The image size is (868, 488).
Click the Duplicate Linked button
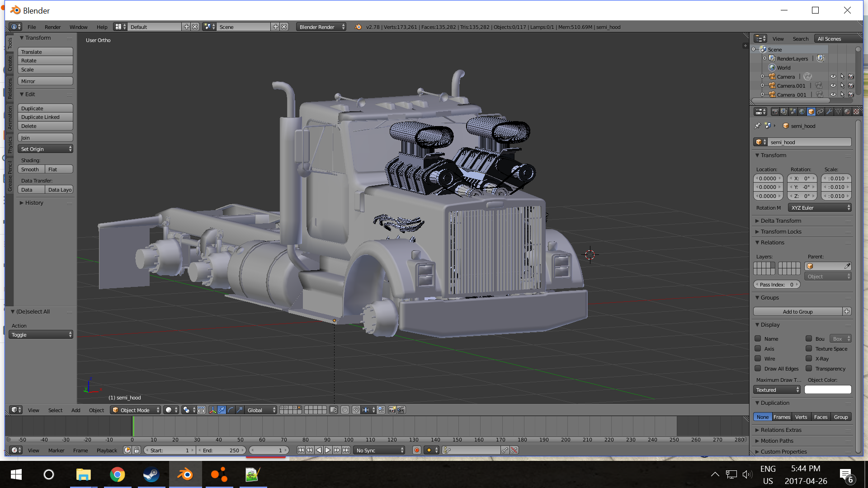click(45, 117)
